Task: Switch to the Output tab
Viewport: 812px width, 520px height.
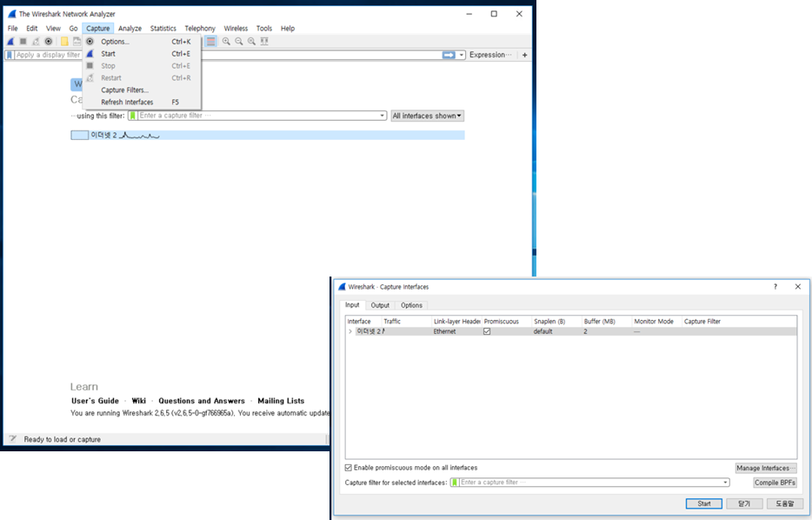Action: 380,305
